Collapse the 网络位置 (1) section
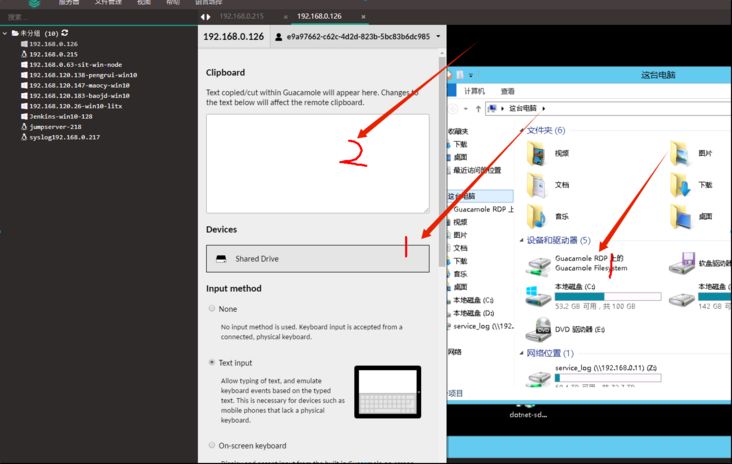This screenshot has width=732, height=464. click(521, 353)
